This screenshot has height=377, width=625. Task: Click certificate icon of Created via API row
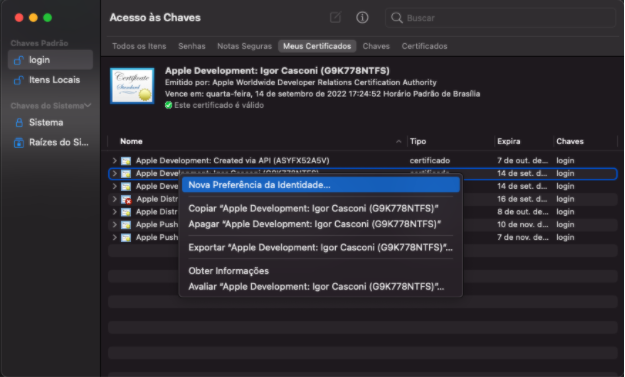[x=126, y=161]
